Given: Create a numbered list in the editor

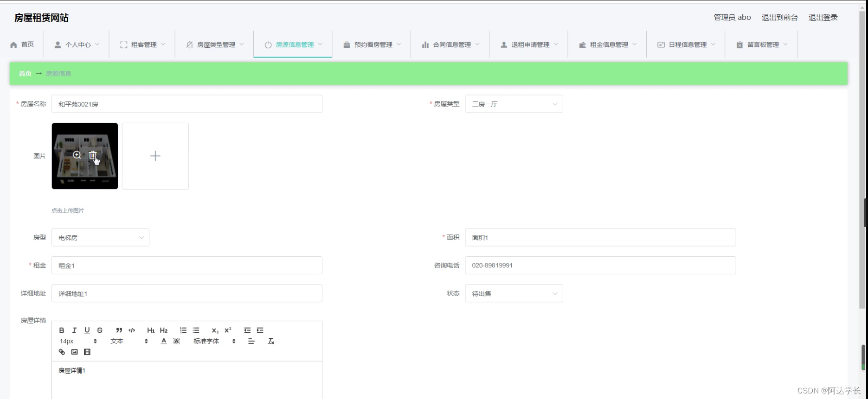Looking at the screenshot, I should [183, 330].
